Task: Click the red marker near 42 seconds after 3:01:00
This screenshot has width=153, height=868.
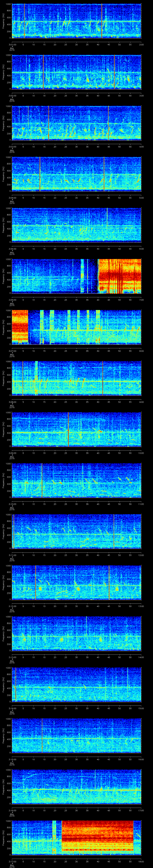Action: pos(102,21)
